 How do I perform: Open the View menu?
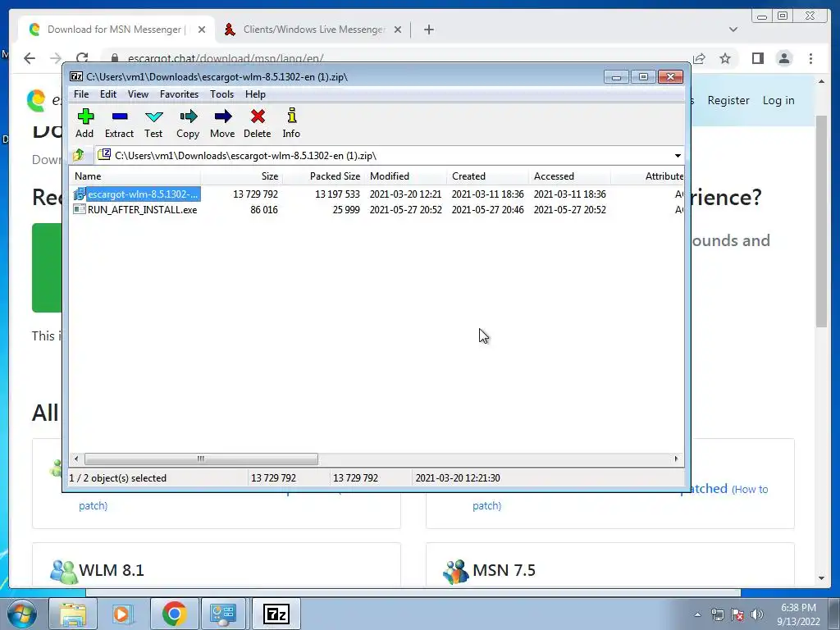138,94
